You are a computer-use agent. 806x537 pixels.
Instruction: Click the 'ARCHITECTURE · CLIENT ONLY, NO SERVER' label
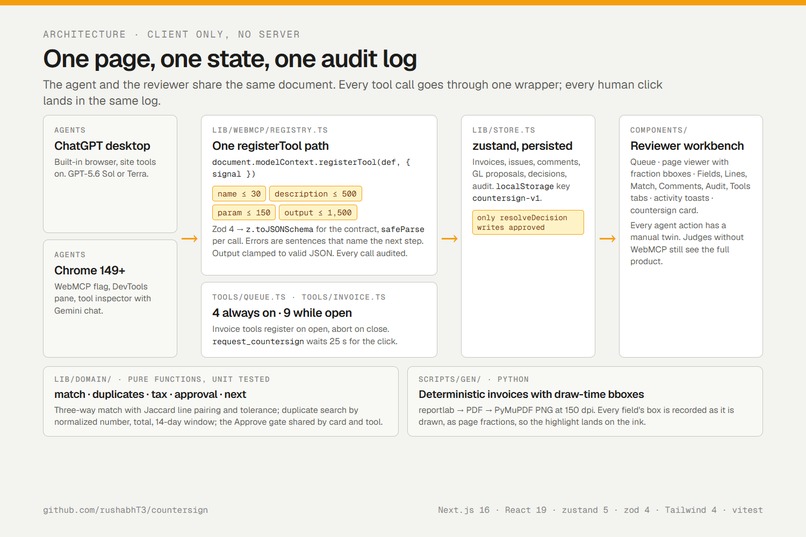[172, 34]
